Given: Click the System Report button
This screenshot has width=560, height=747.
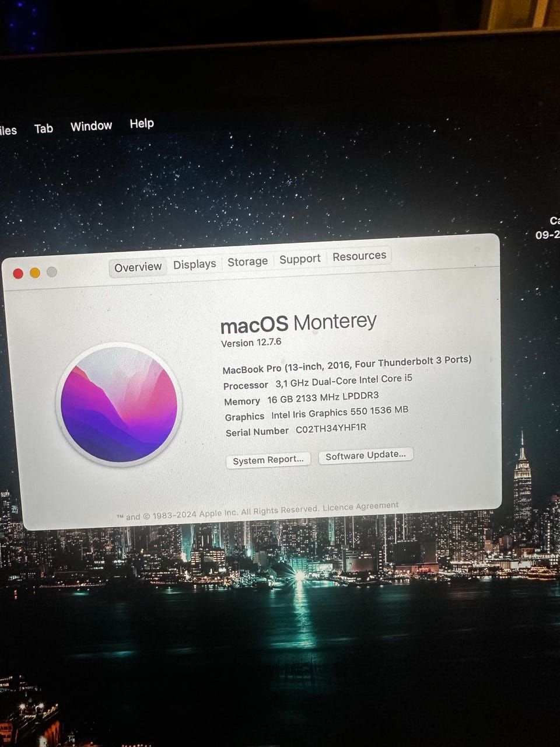Looking at the screenshot, I should [x=268, y=460].
